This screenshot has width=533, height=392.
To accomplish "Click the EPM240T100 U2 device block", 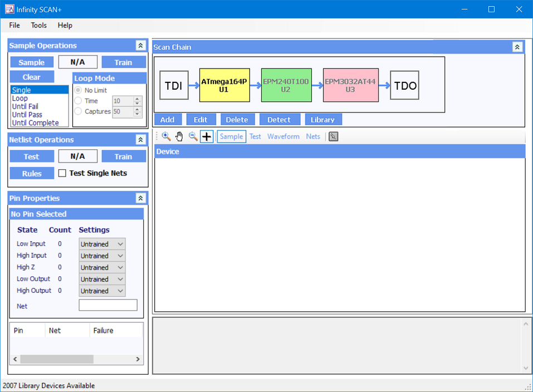I will tap(286, 85).
